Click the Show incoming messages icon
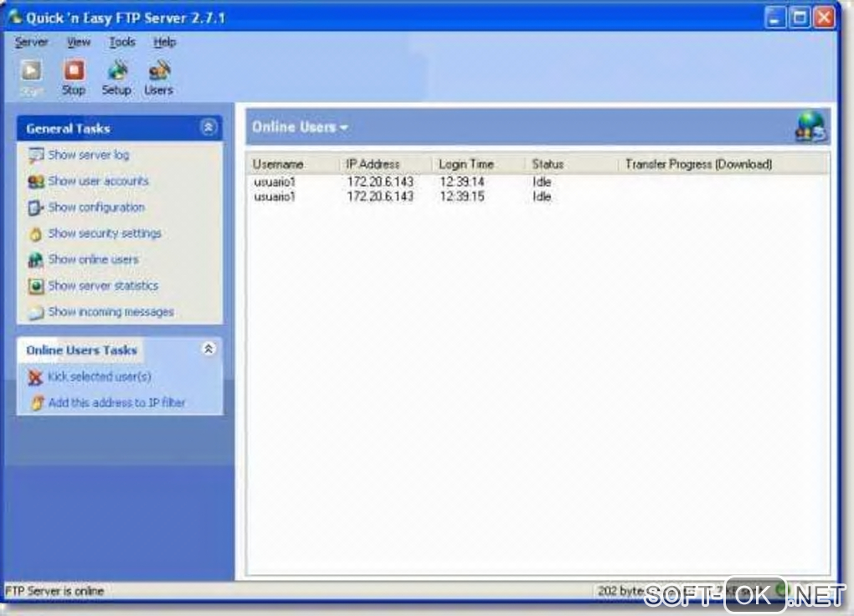854x616 pixels. click(x=36, y=312)
